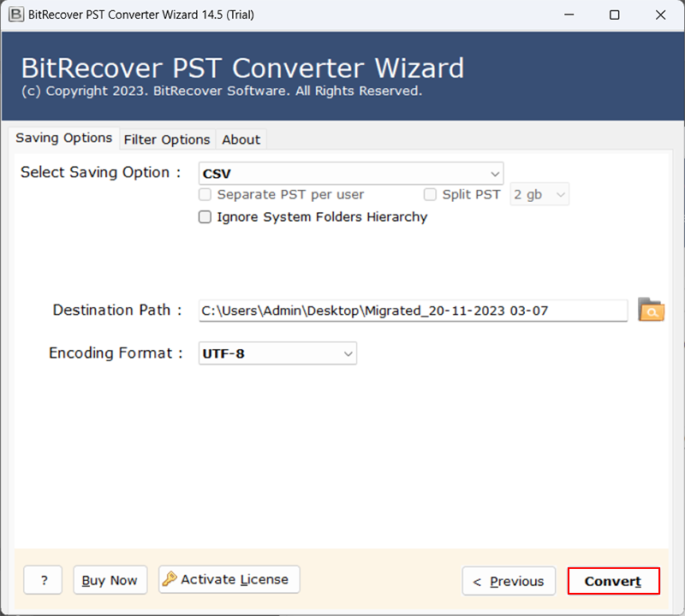The image size is (685, 616).
Task: Tick the Split PST checkbox
Action: 430,194
